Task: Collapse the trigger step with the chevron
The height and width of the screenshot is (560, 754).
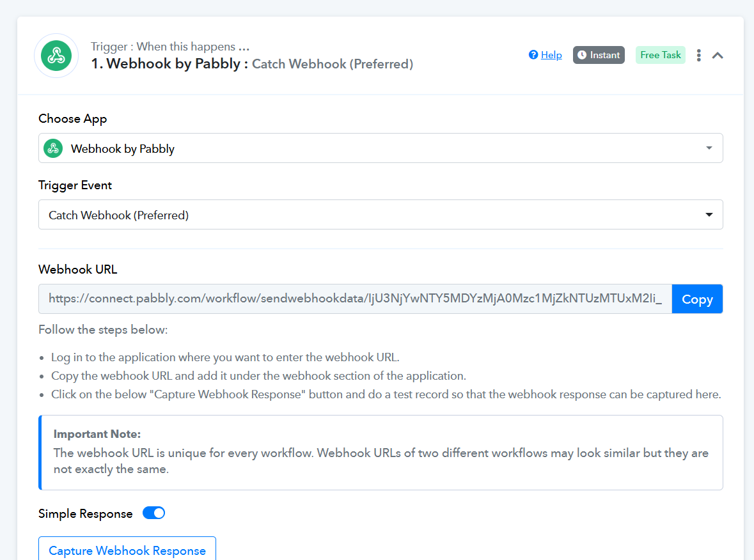Action: (718, 55)
